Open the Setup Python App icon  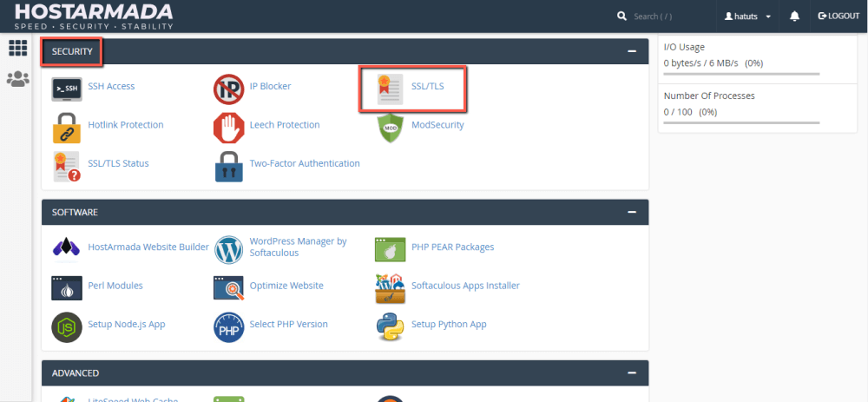(391, 327)
